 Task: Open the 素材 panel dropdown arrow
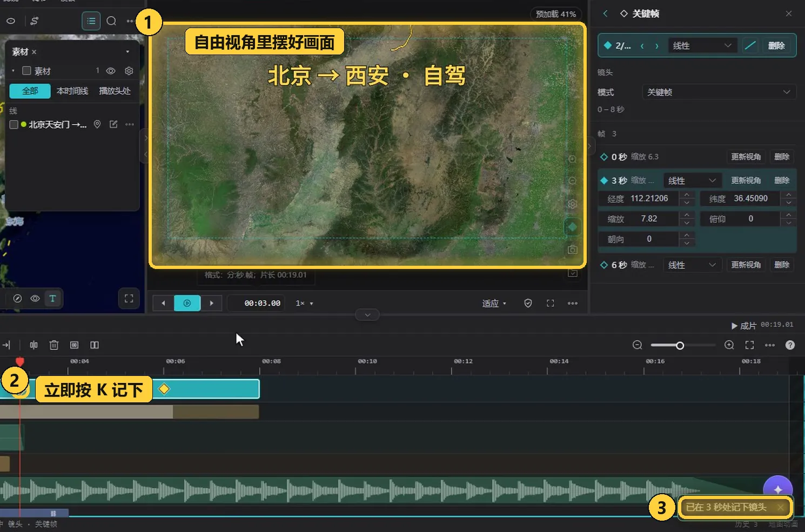coord(128,52)
